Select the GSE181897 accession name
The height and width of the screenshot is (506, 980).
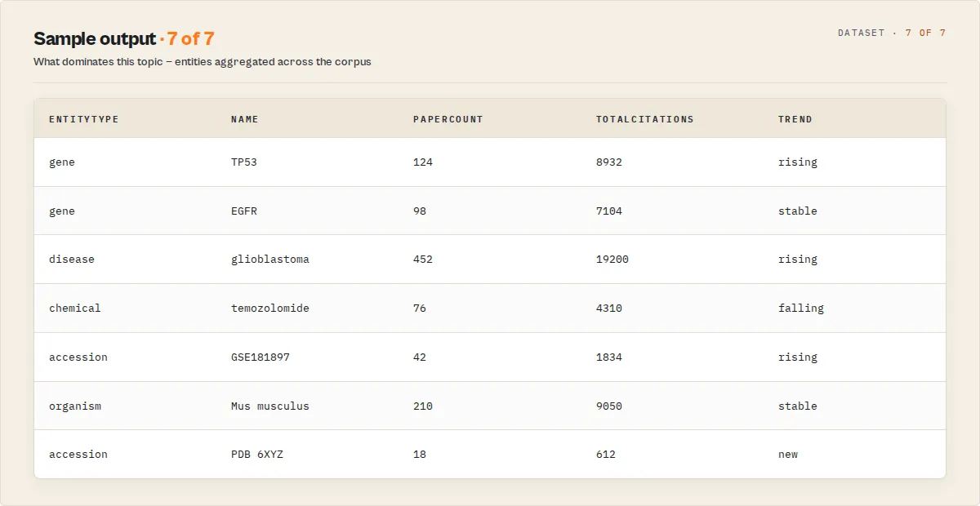point(261,357)
